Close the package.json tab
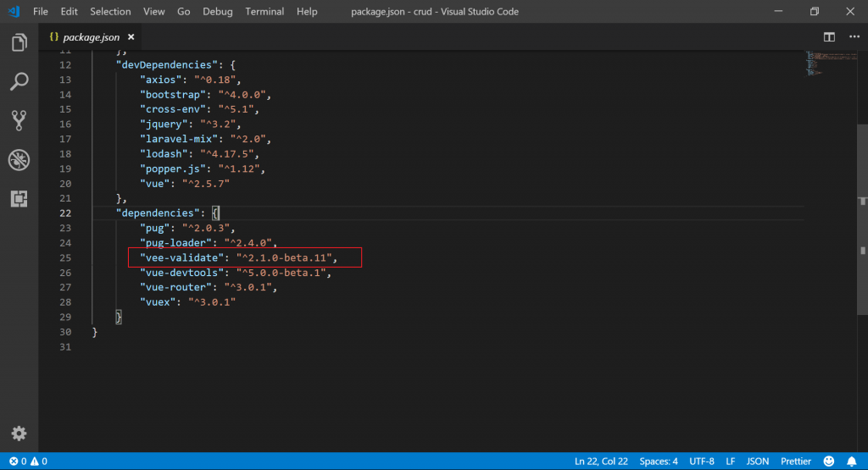The height and width of the screenshot is (470, 868). 131,37
